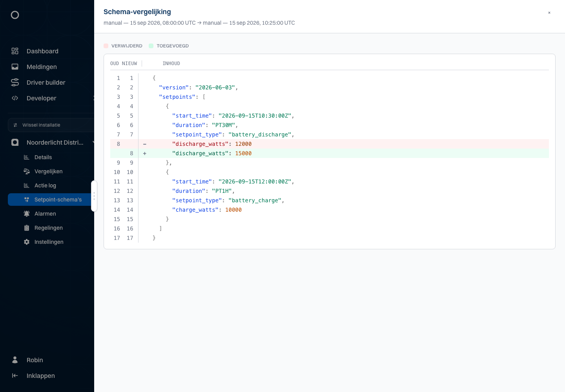Select the Driver builder icon
This screenshot has width=565, height=392.
coord(15,82)
